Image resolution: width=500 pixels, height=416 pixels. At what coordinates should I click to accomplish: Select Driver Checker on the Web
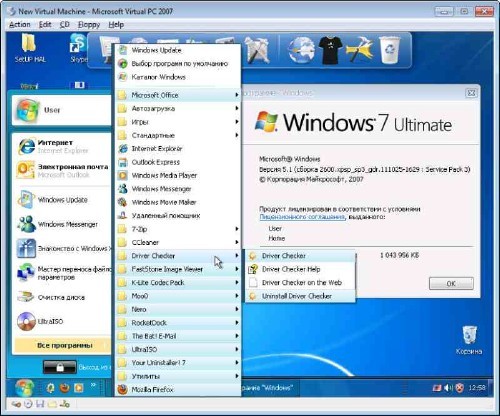coord(300,282)
